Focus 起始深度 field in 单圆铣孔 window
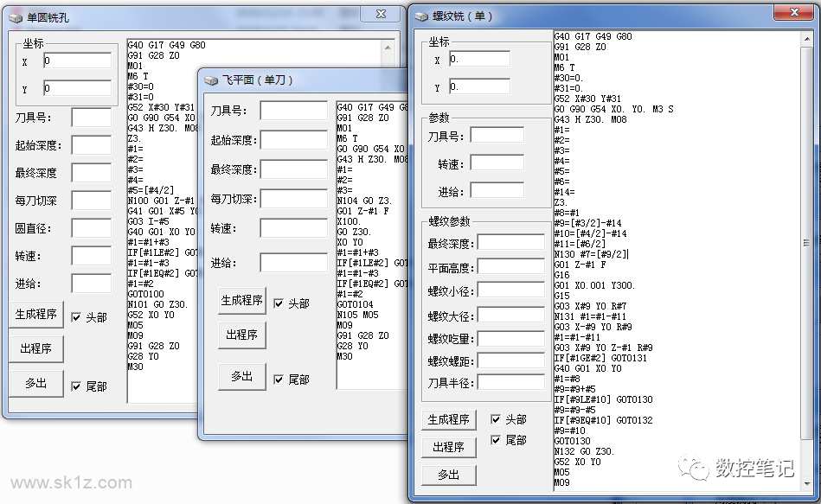 (91, 145)
